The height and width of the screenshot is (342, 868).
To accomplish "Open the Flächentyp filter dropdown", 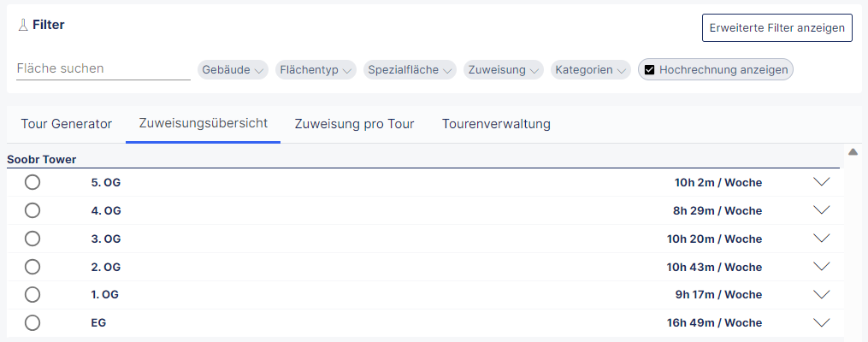I will [x=316, y=70].
